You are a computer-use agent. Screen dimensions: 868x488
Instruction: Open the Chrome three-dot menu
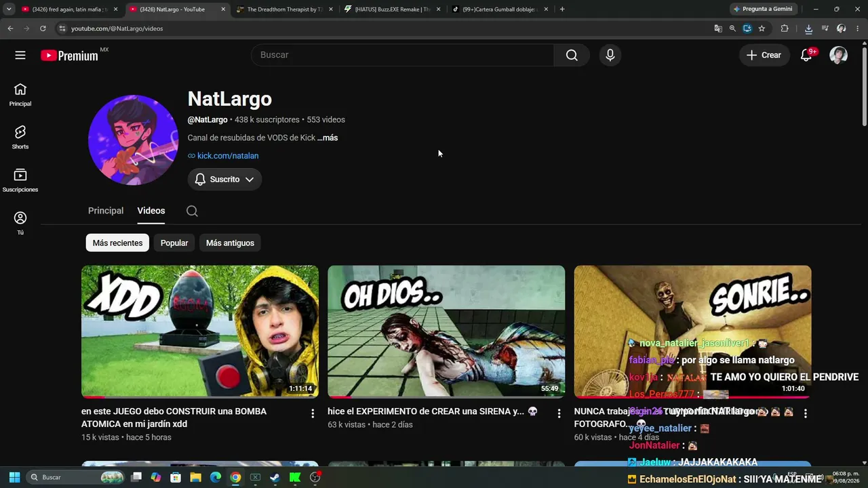click(x=858, y=28)
